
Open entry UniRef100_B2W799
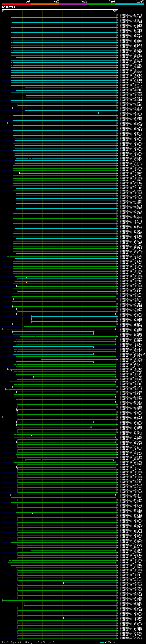pyautogui.click(x=131, y=397)
